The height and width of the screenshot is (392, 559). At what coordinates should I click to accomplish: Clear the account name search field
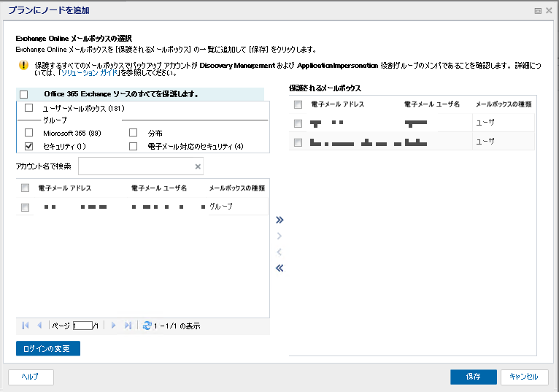[x=198, y=166]
